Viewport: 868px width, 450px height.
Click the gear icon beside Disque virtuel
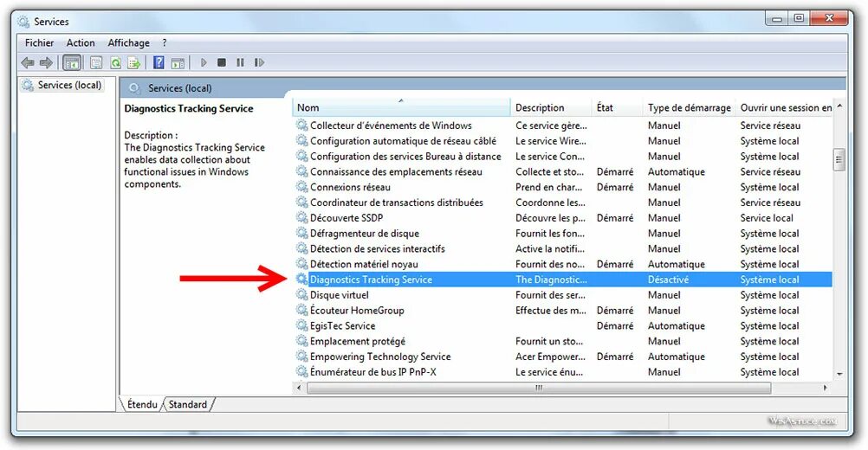(x=301, y=294)
